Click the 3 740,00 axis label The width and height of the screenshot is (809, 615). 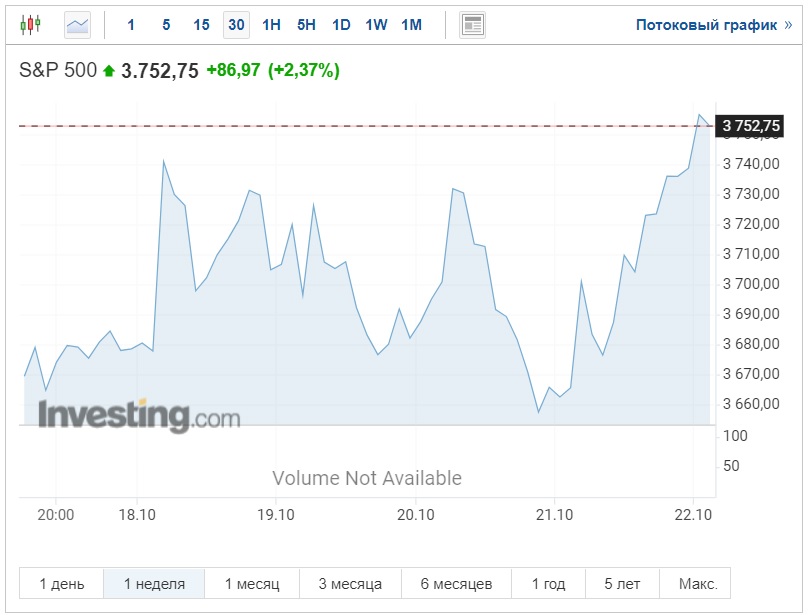point(751,164)
